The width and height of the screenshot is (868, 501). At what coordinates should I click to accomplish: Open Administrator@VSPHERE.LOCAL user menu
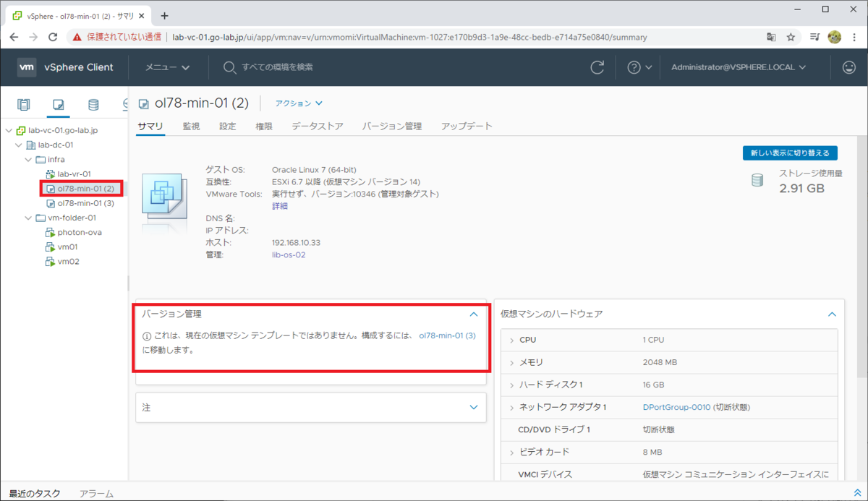739,67
